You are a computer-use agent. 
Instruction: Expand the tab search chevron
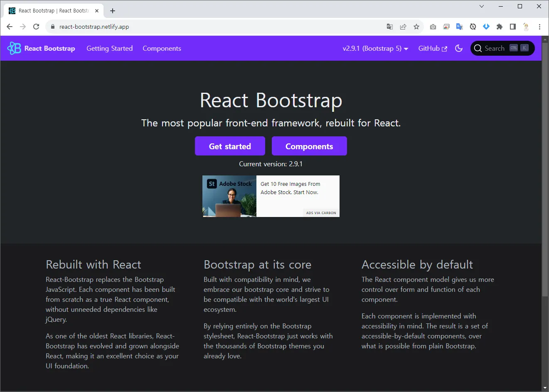[482, 6]
